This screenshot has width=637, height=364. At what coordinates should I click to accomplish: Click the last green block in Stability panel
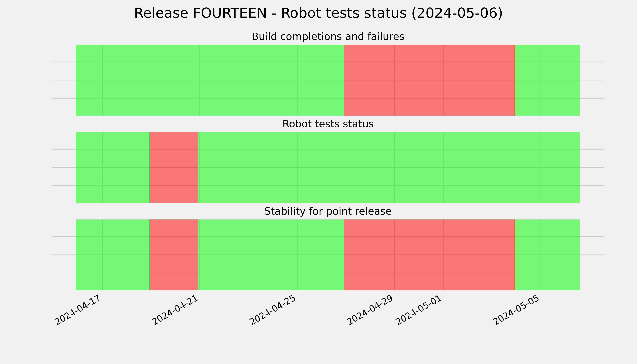coord(547,255)
